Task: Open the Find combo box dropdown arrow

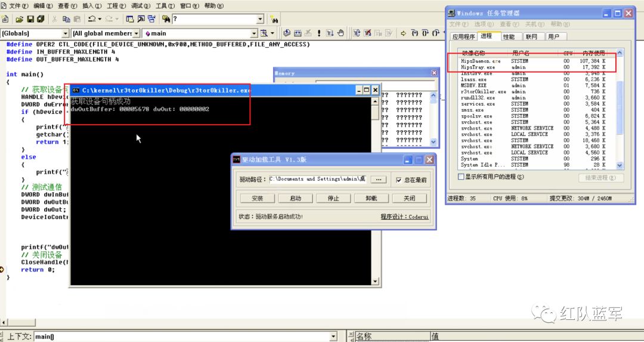Action: tap(260, 19)
